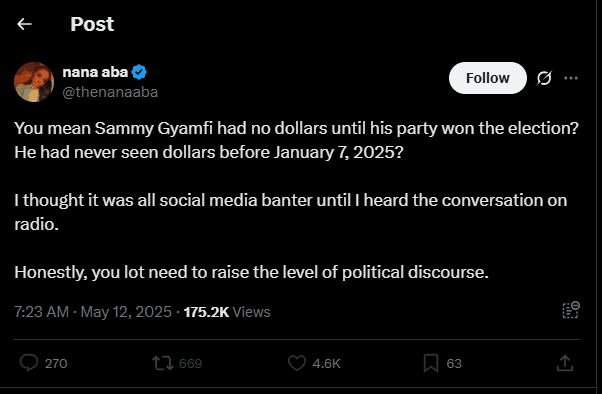This screenshot has width=602, height=394.
Task: Open Grok explain icon beside Follow
Action: (x=544, y=78)
